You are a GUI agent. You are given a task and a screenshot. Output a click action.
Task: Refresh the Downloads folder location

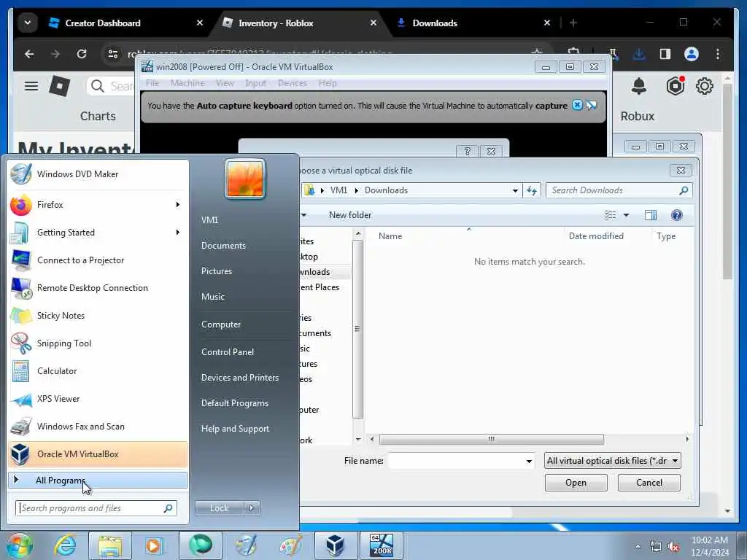click(532, 190)
